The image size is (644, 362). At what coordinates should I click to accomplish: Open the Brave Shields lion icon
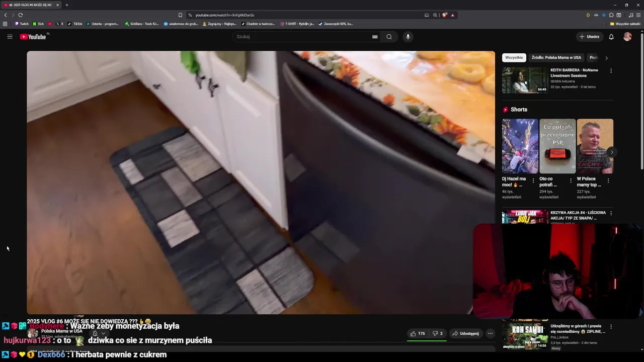445,15
